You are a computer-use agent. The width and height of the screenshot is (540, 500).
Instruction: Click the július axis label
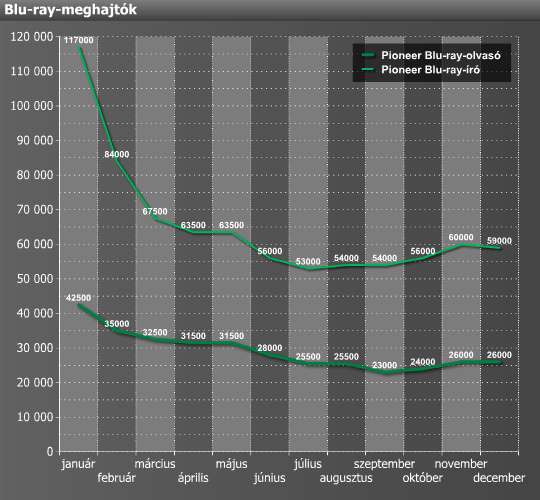308,464
